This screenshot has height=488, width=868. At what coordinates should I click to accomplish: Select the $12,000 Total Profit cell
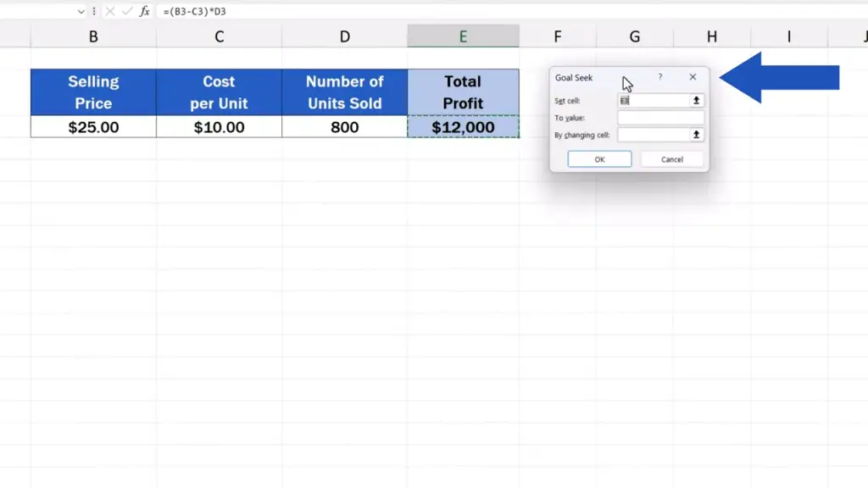463,127
